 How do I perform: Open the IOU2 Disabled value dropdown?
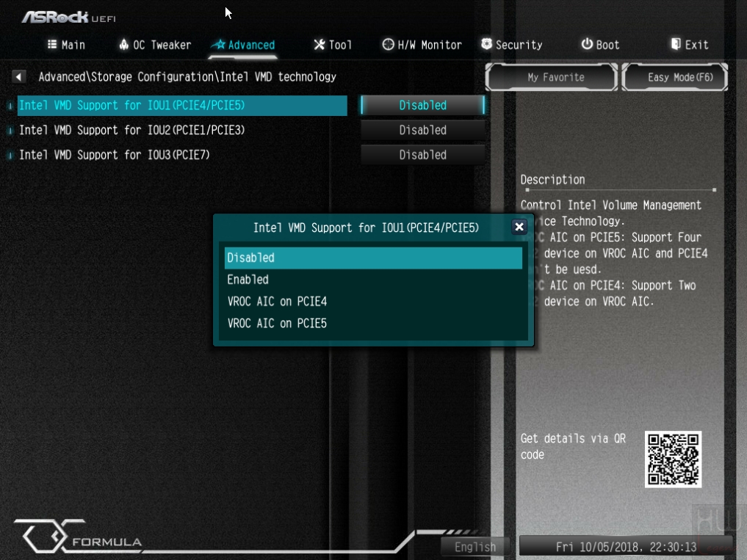422,130
